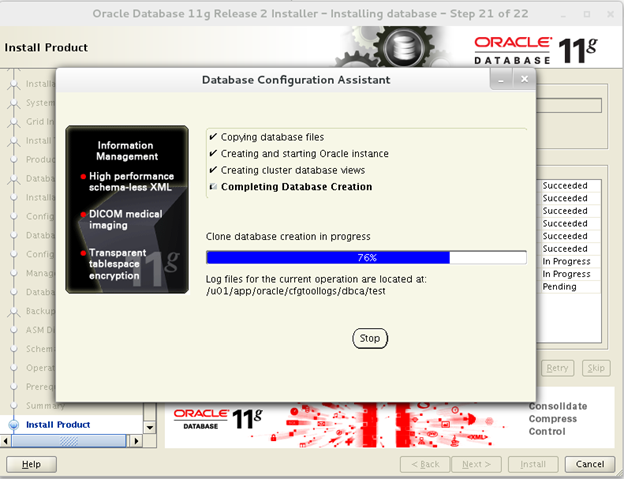The width and height of the screenshot is (624, 479).
Task: Click left arrow of horizontal scrollbar
Action: tap(5, 441)
